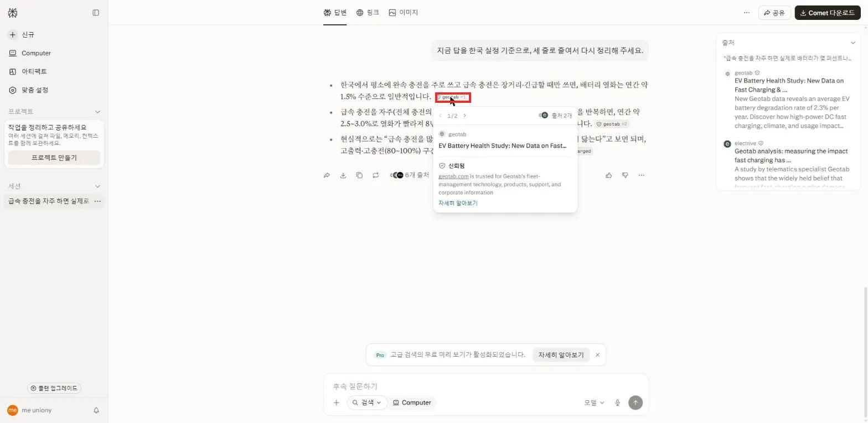
Task: Open the electrive Geotab analysis source
Action: click(791, 155)
